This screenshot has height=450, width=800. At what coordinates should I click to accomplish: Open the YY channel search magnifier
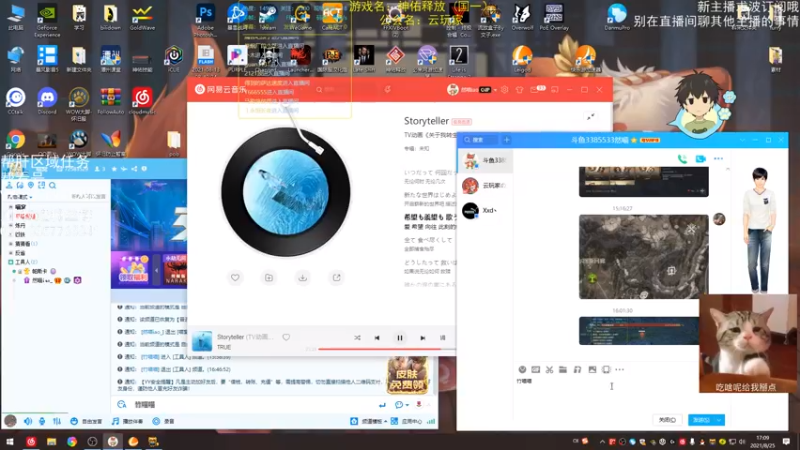53,185
